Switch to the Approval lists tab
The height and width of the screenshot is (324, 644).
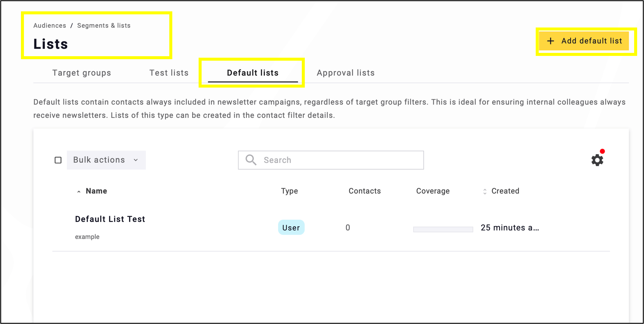click(x=345, y=73)
